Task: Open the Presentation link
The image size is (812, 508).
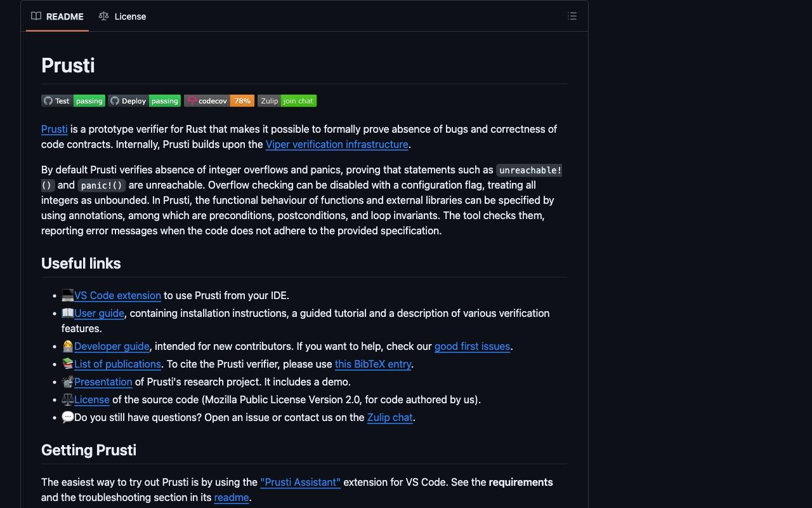Action: (103, 382)
